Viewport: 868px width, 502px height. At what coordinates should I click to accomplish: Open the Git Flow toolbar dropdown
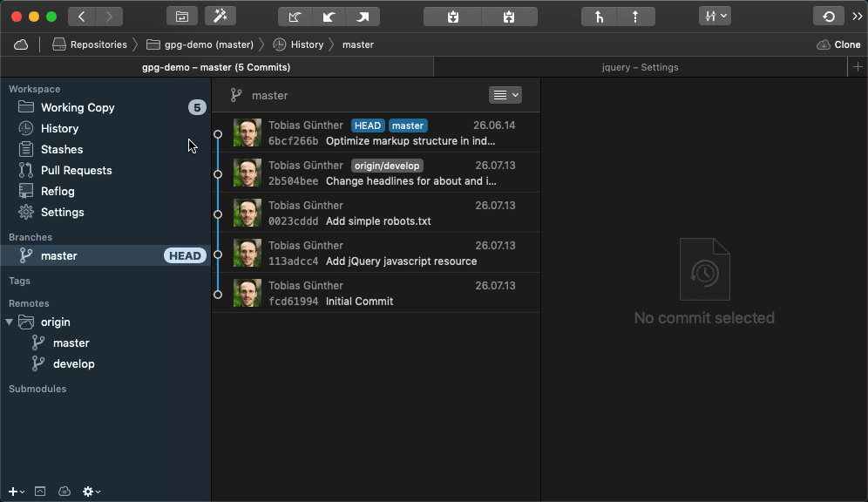714,17
